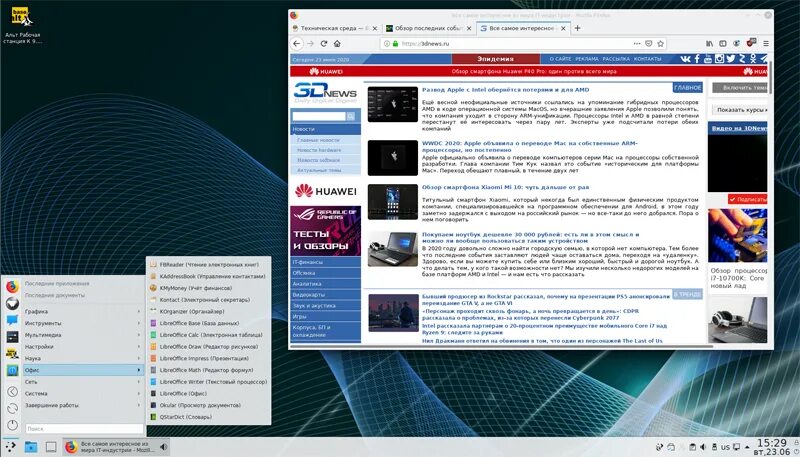Open 3DNews Twitter page

tap(731, 59)
